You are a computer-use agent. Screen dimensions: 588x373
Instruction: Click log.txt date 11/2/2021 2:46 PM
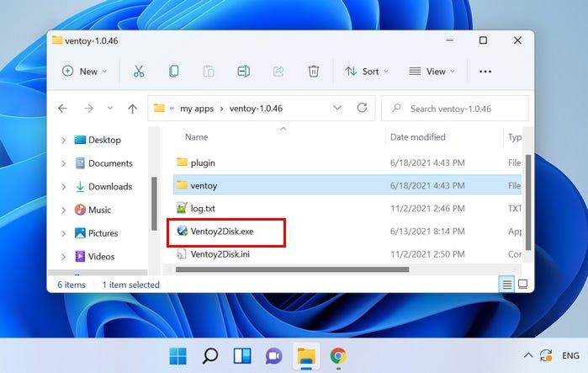tap(427, 208)
